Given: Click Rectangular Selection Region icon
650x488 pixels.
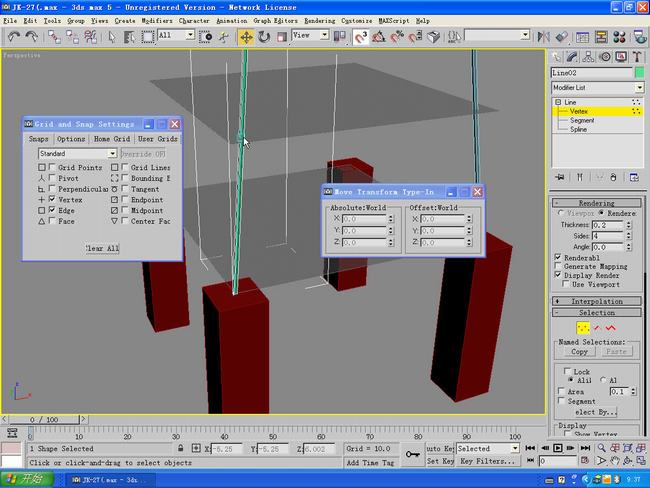Looking at the screenshot, I should 148,37.
